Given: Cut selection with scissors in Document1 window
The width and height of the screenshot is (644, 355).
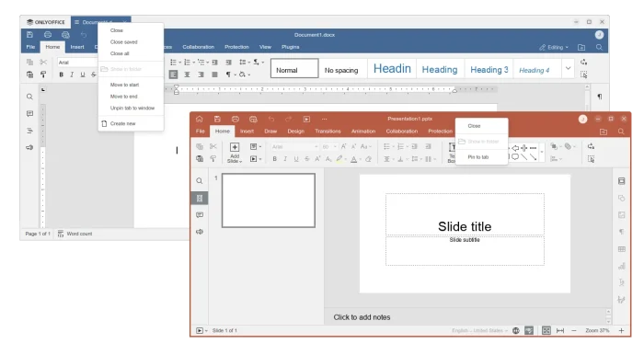Looking at the screenshot, I should pyautogui.click(x=43, y=63).
